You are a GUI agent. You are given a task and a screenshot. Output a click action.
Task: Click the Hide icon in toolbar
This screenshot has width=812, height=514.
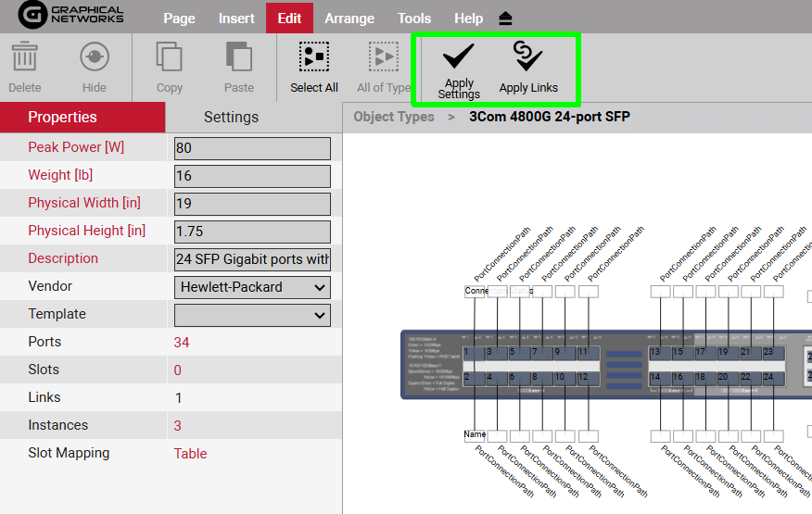coord(94,58)
